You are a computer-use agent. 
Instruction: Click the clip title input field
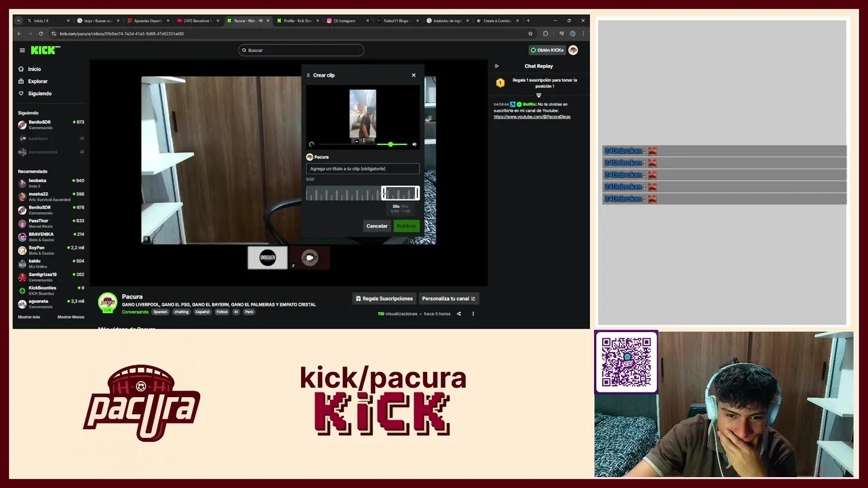point(363,169)
